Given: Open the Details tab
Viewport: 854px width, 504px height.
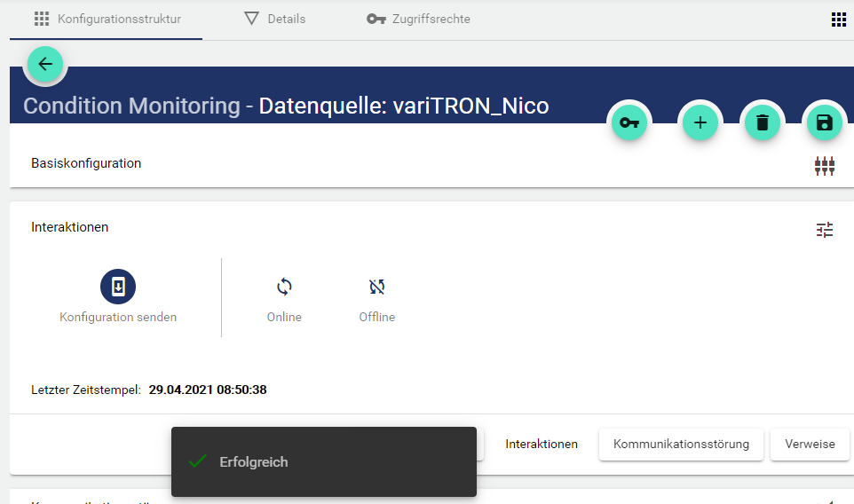Looking at the screenshot, I should (x=275, y=19).
